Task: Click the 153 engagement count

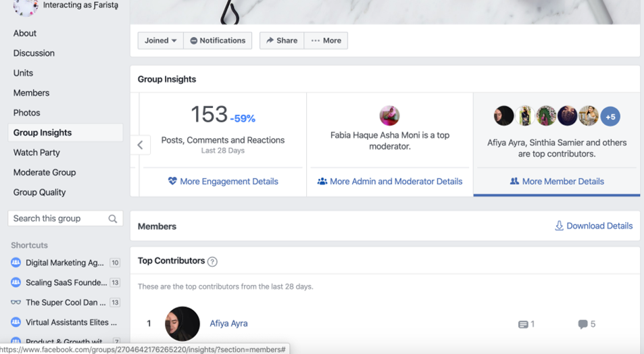Action: pyautogui.click(x=209, y=113)
